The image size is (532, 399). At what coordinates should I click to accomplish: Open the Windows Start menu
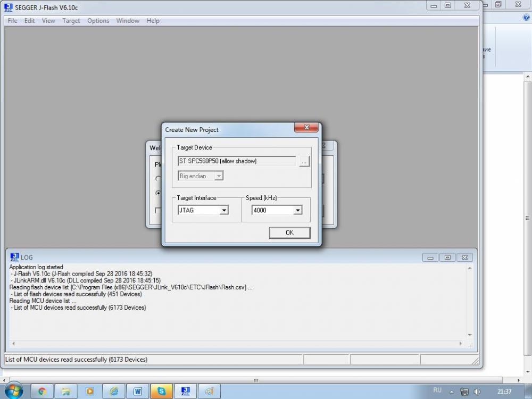pos(14,391)
